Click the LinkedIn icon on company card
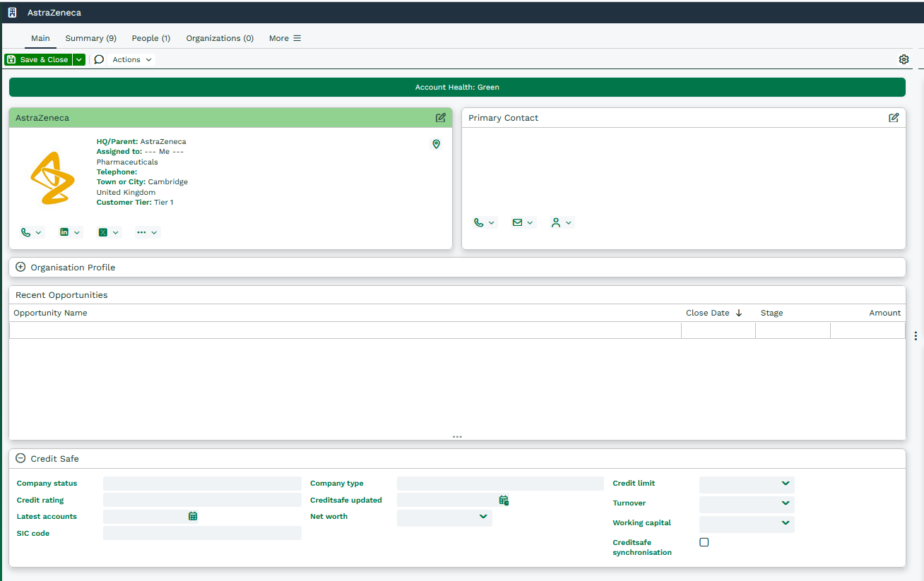Viewport: 924px width, 581px height. [65, 232]
